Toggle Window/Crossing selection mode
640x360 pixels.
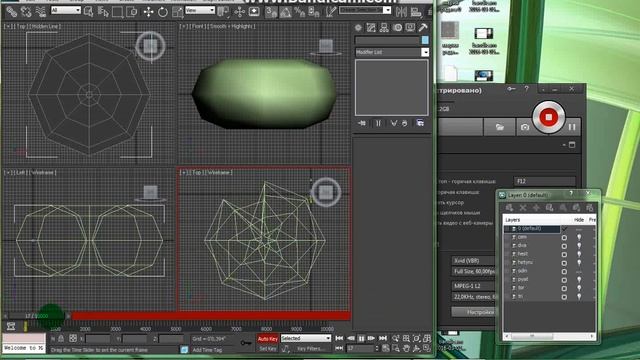point(131,12)
